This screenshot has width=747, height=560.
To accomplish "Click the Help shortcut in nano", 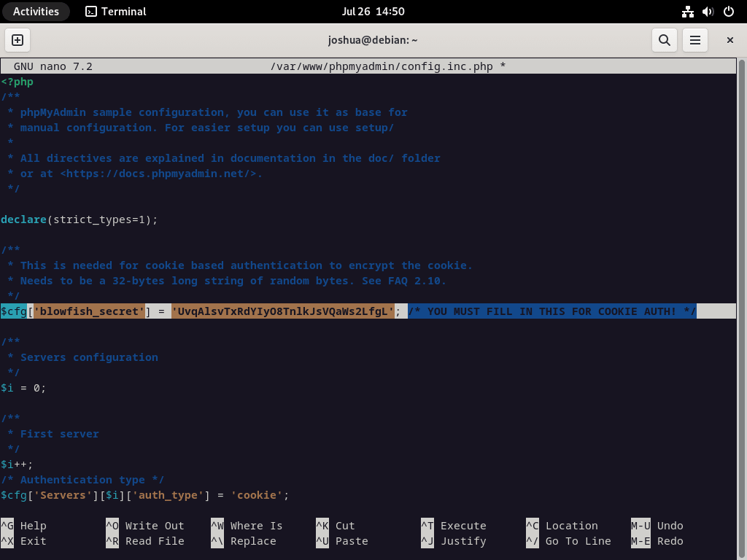I will click(x=33, y=525).
